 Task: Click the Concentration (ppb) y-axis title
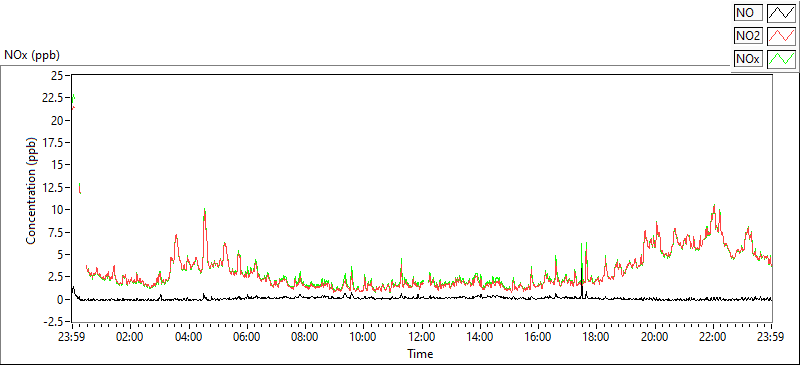[x=31, y=190]
